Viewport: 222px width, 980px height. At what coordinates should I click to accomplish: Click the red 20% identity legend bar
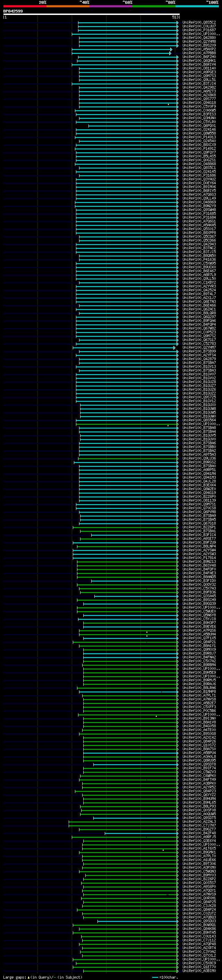pyautogui.click(x=25, y=6)
